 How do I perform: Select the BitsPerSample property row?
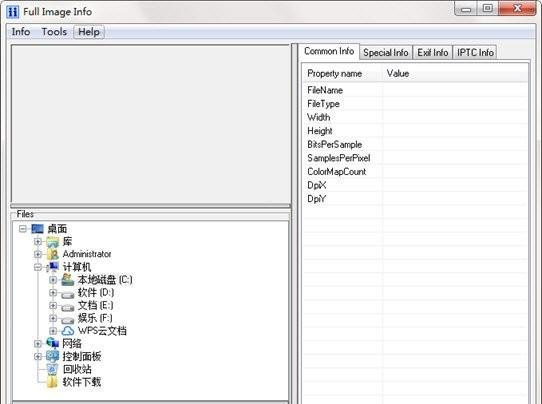click(415, 144)
